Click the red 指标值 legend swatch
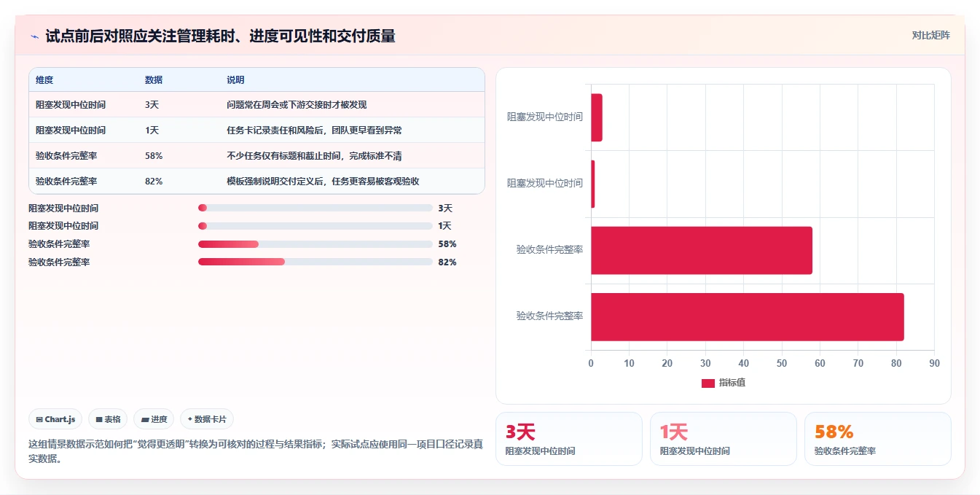The height and width of the screenshot is (495, 980). coord(708,383)
